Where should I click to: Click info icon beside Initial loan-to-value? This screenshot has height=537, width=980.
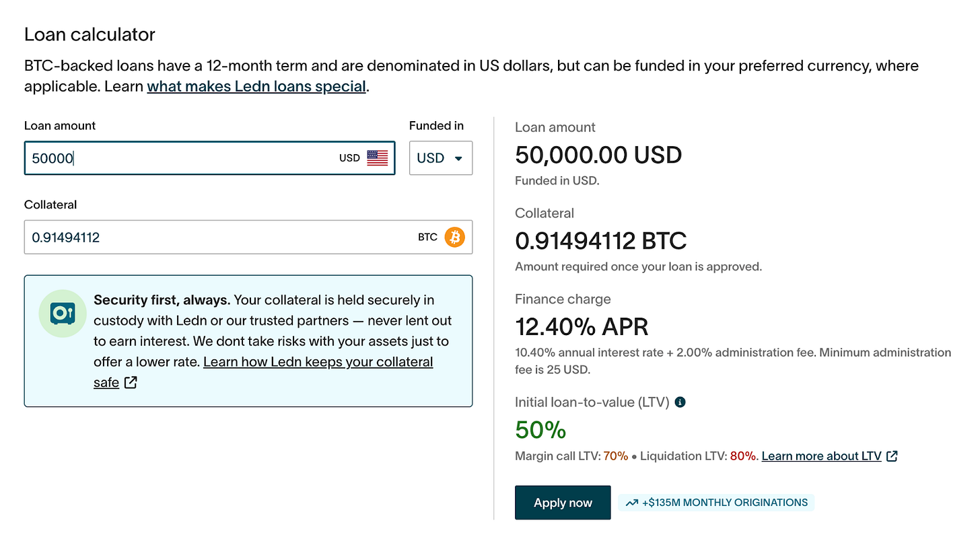tap(680, 402)
